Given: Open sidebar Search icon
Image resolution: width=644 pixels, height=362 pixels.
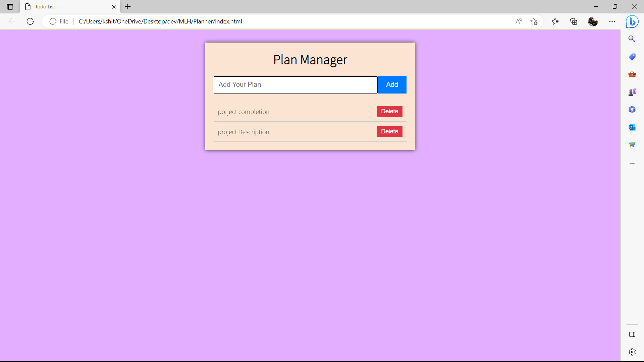Looking at the screenshot, I should [x=632, y=39].
